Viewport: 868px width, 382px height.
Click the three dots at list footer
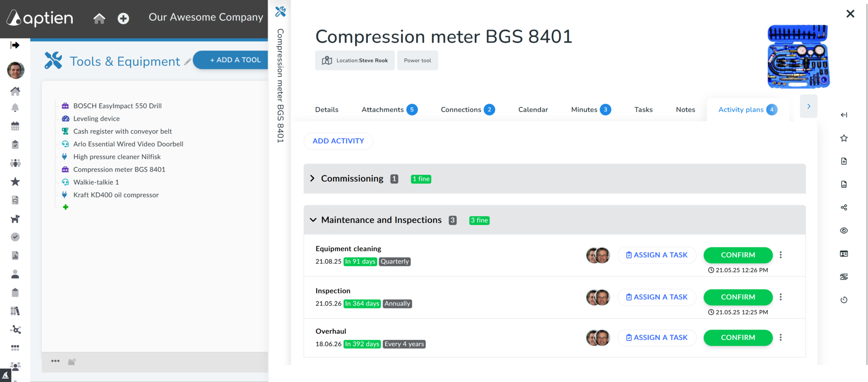55,361
